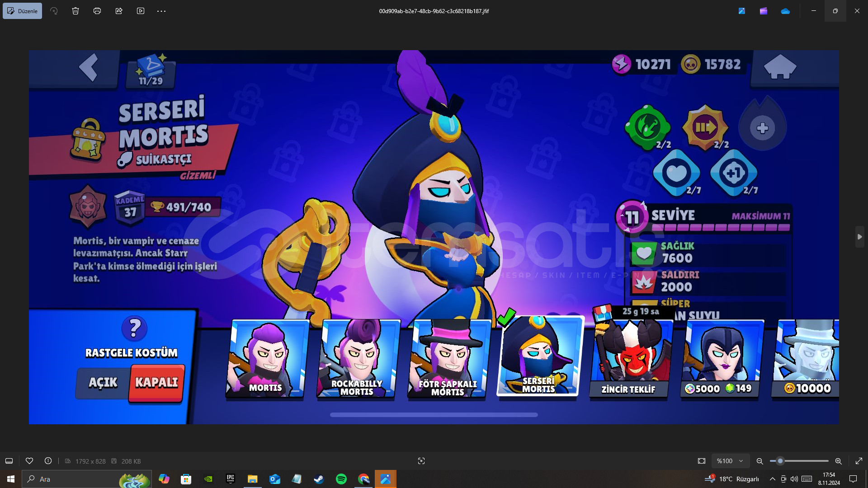Set random skin to KAPALI
This screenshot has width=868, height=488.
[x=156, y=383]
